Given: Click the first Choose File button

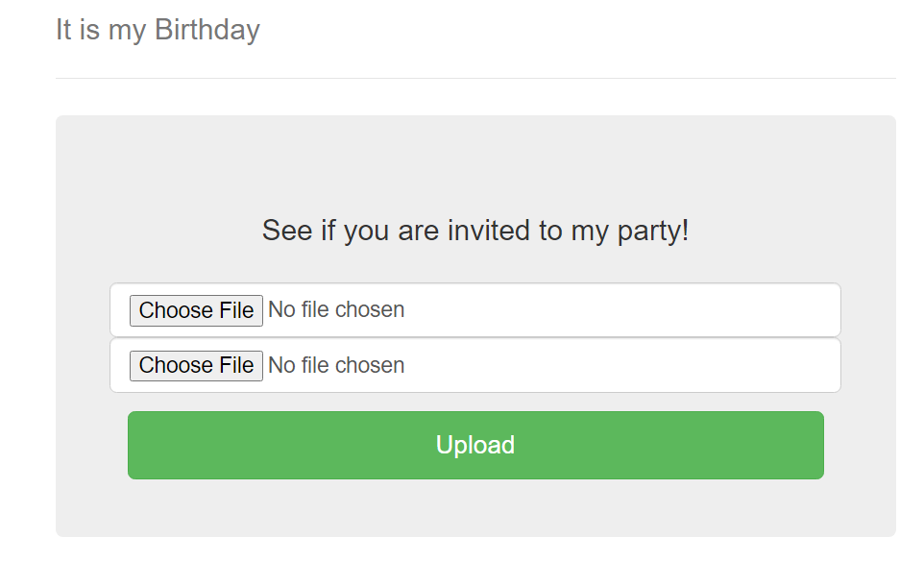Looking at the screenshot, I should pos(196,310).
